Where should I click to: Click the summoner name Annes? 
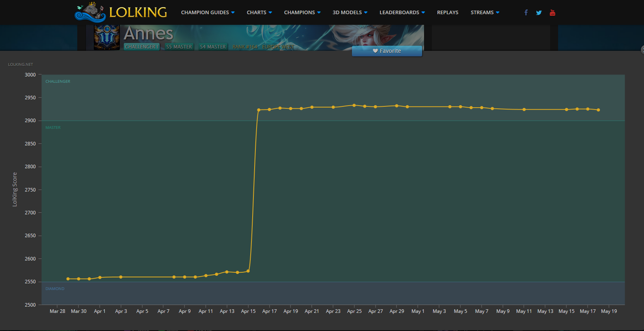pos(149,33)
